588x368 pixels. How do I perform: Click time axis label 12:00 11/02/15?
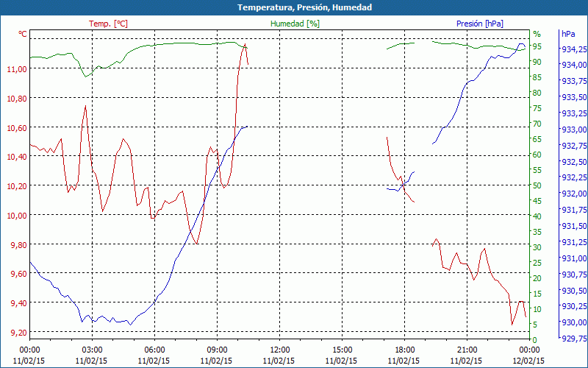[x=279, y=355]
